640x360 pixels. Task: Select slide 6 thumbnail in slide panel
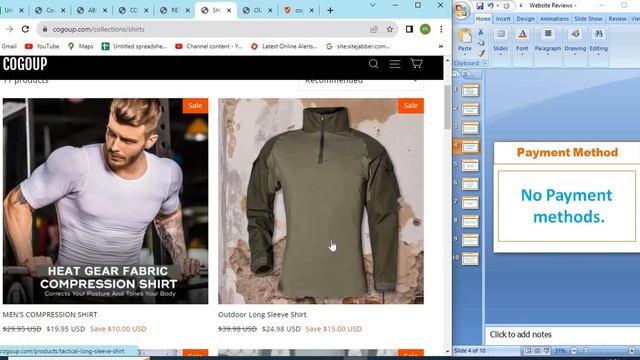(470, 184)
